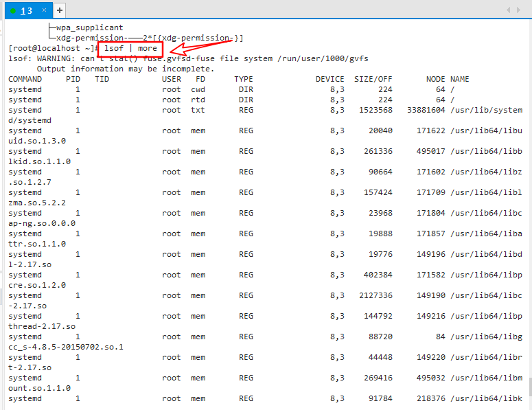Viewport: 532px width, 410px height.
Task: Click the DEVICE column header text
Action: (329, 79)
